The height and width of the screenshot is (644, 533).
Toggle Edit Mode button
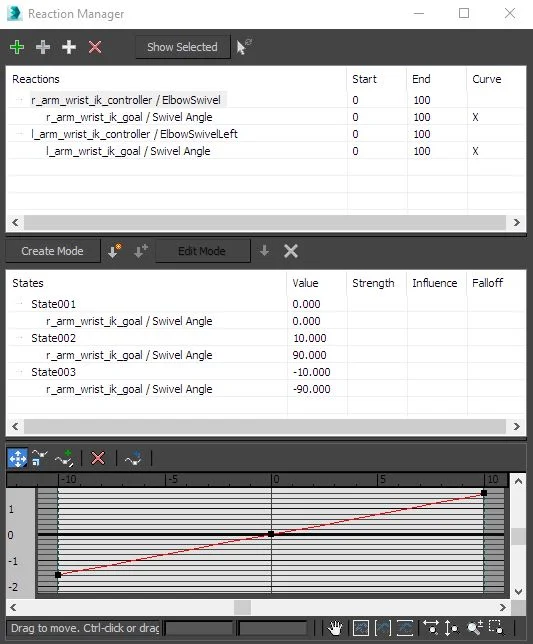tap(202, 251)
